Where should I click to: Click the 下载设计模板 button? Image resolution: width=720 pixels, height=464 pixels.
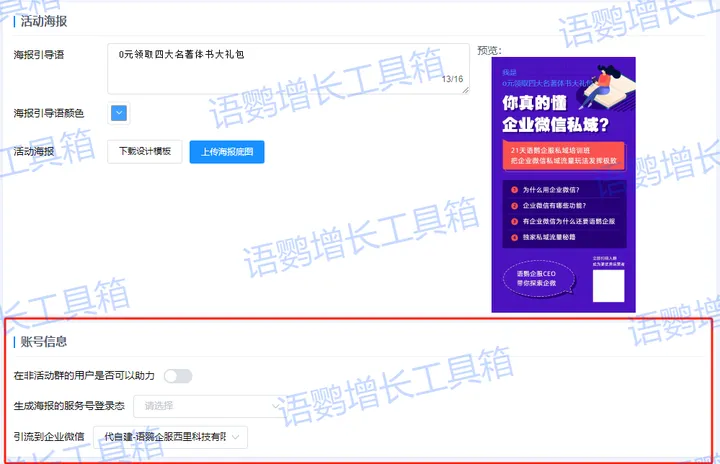pyautogui.click(x=145, y=152)
